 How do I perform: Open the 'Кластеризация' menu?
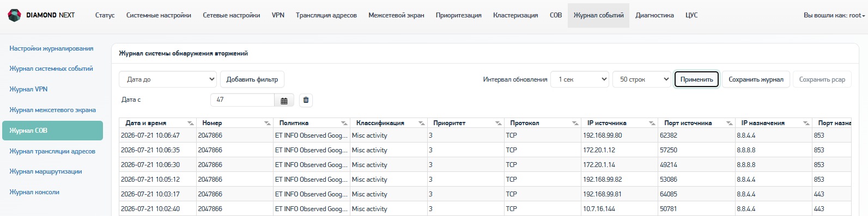(x=515, y=15)
